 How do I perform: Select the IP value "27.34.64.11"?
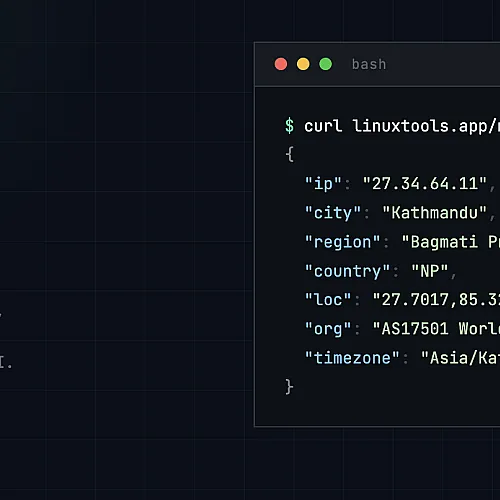425,183
